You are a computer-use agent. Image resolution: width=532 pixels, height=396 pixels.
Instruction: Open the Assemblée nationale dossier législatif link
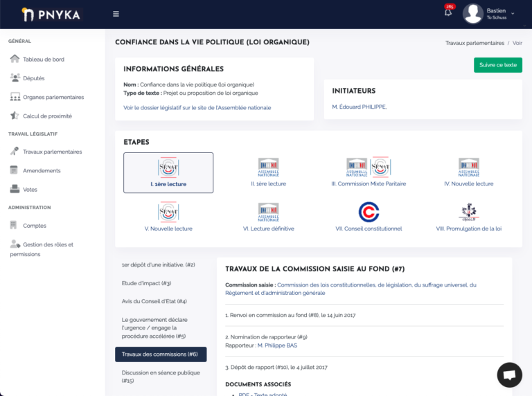click(x=197, y=108)
